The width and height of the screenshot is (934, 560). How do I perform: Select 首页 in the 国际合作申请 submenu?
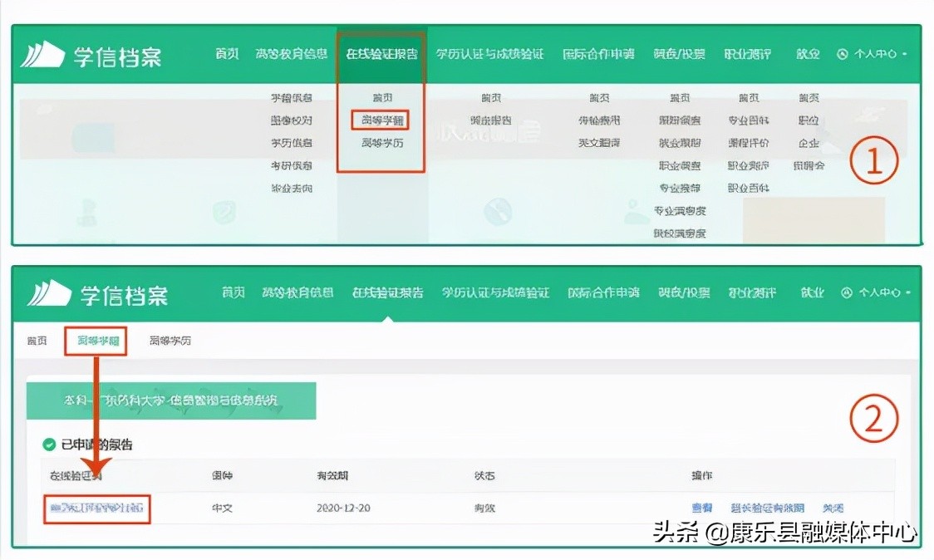click(599, 98)
